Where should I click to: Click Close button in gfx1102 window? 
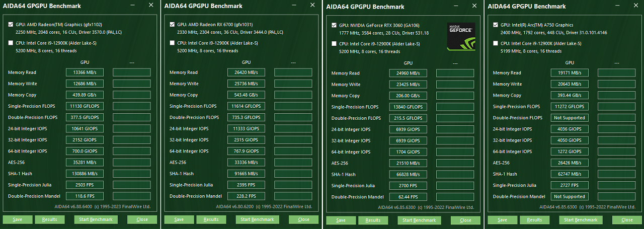pos(142,219)
